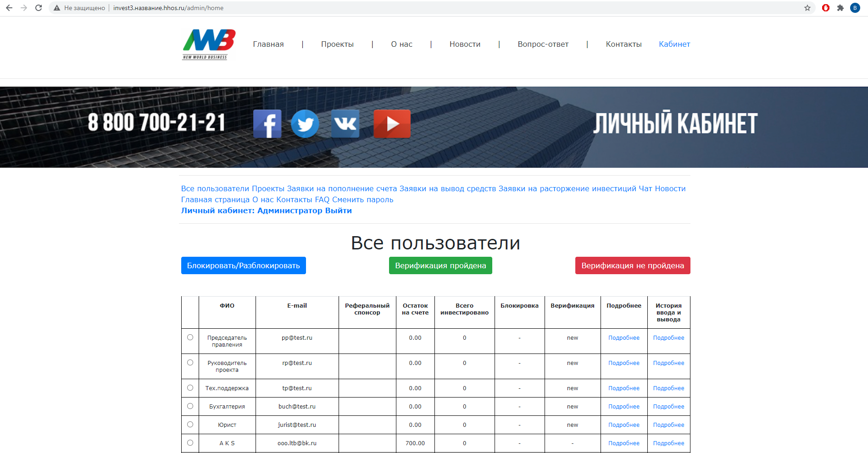Open the admin О нас link
868x453 pixels.
(x=263, y=199)
